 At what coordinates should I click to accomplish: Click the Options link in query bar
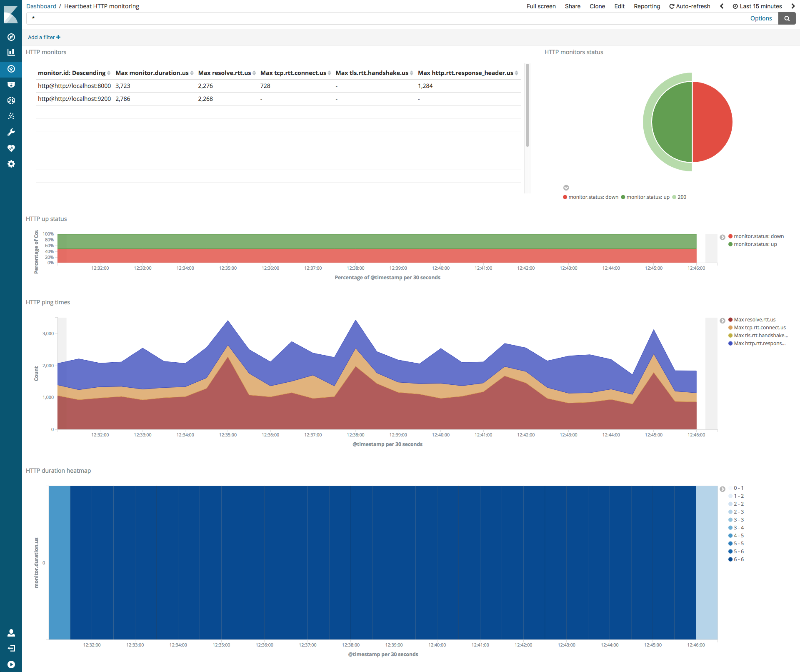pos(761,18)
